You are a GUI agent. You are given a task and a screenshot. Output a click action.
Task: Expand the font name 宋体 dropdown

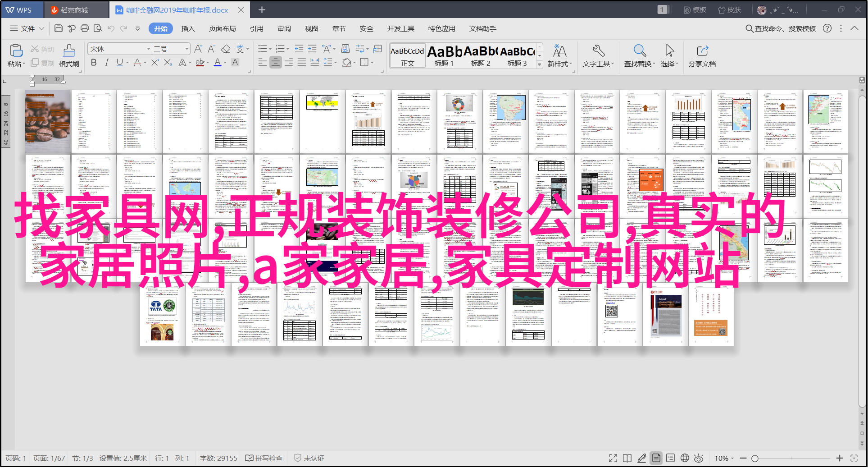(149, 49)
